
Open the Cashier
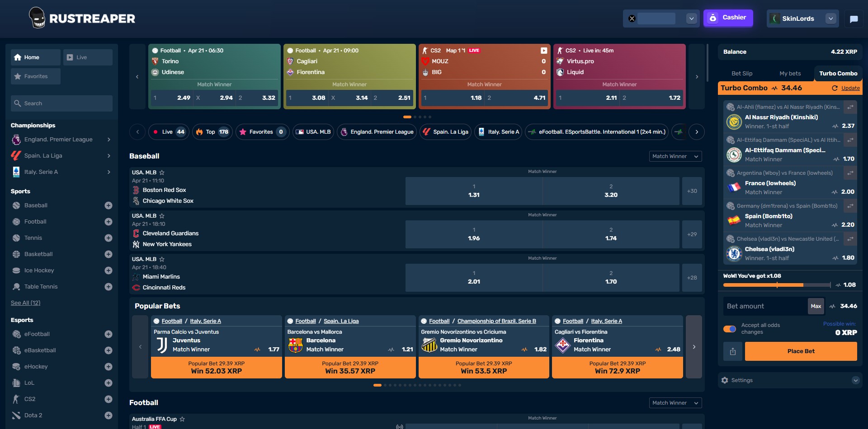[x=728, y=18]
